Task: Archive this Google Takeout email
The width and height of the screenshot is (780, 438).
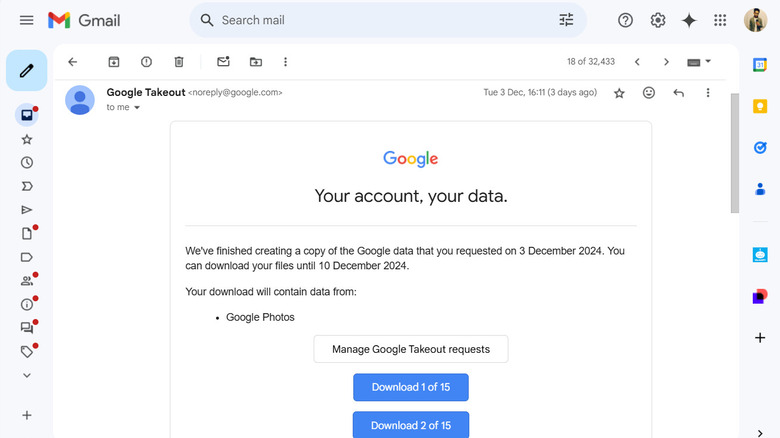Action: [114, 62]
